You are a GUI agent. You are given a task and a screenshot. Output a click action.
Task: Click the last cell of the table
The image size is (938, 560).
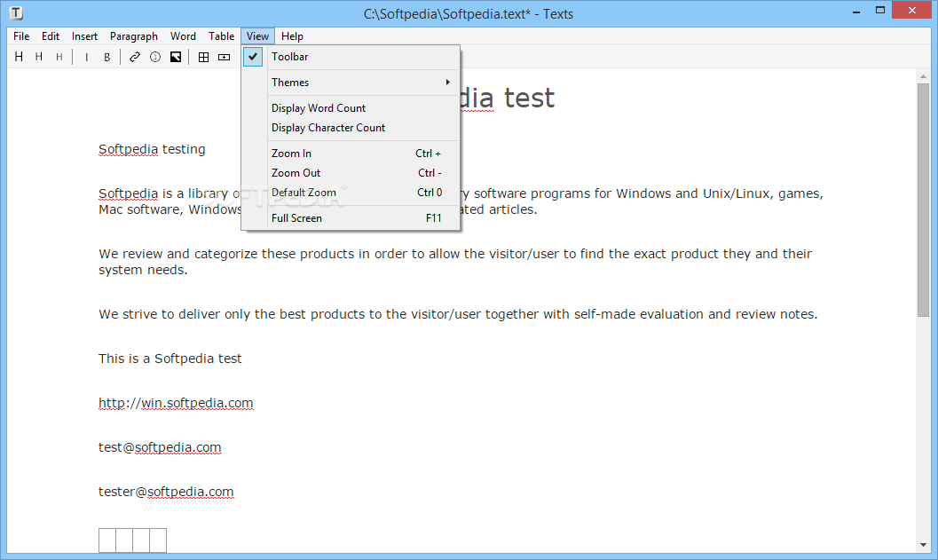click(x=158, y=540)
